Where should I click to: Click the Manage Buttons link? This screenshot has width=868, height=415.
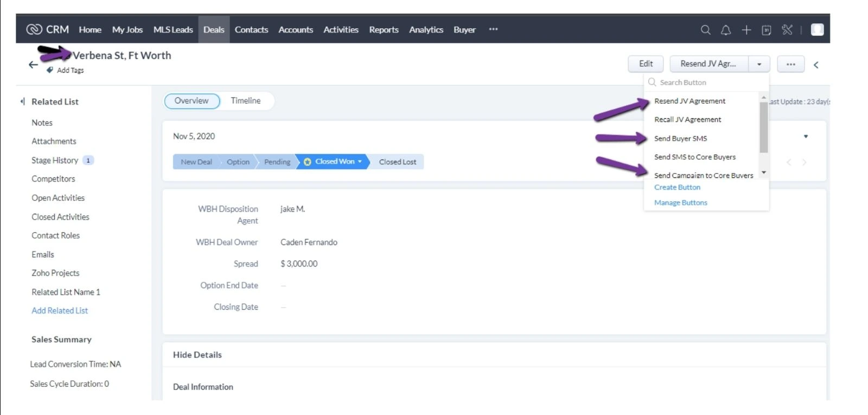tap(680, 202)
